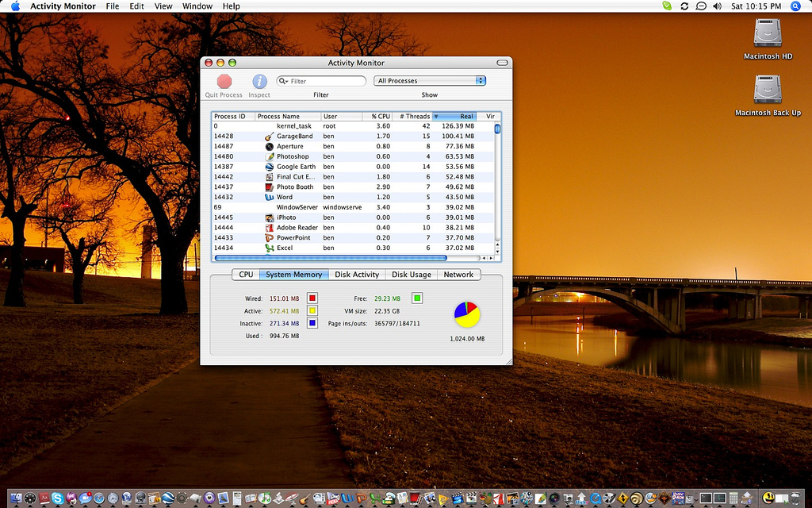Switch to the CPU tab
This screenshot has height=508, width=812.
point(246,275)
